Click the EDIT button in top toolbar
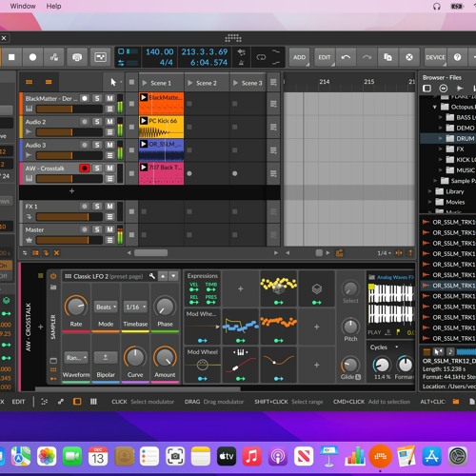Screen dimensions: 476x476 click(325, 57)
